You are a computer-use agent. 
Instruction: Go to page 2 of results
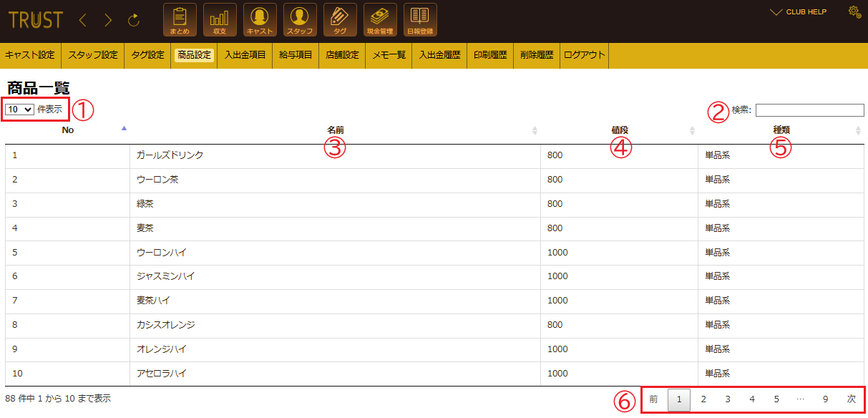pos(703,400)
